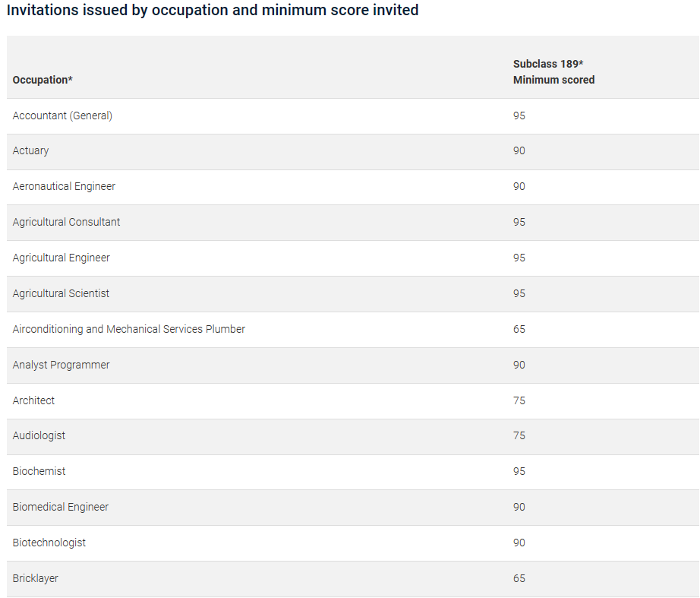The image size is (700, 598).
Task: Click the Agricultural Scientist occupation cell
Action: coord(61,293)
